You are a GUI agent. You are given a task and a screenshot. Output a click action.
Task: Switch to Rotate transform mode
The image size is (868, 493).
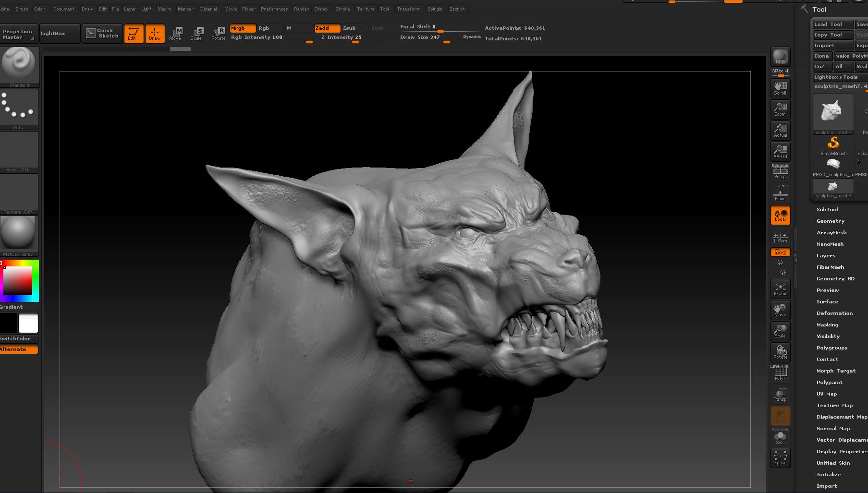click(x=219, y=34)
